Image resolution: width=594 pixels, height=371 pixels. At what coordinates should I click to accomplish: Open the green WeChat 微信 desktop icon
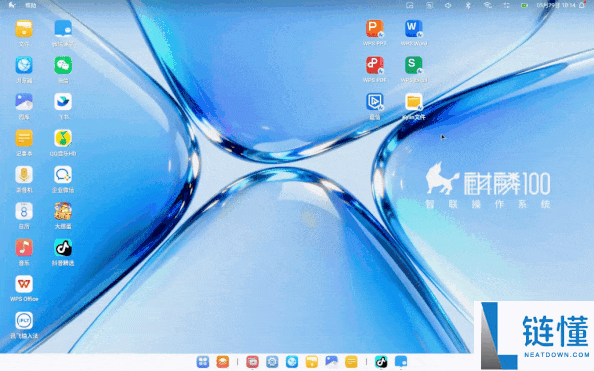click(x=63, y=66)
